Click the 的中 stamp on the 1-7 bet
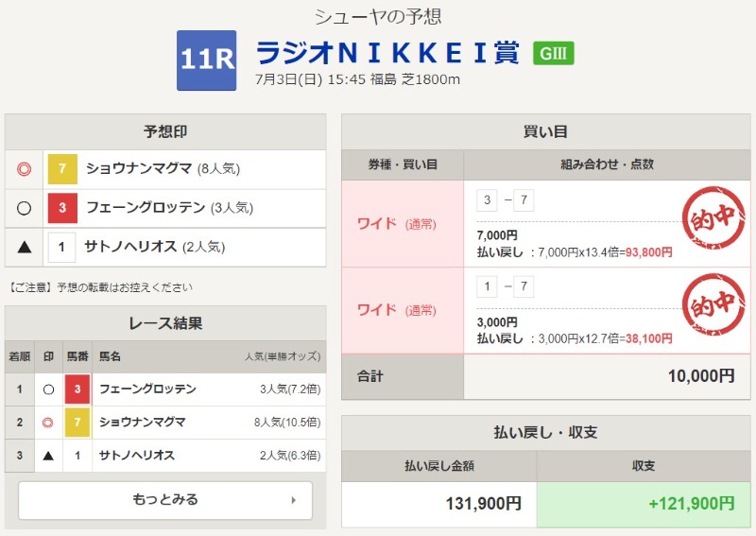The width and height of the screenshot is (756, 536). [x=713, y=305]
